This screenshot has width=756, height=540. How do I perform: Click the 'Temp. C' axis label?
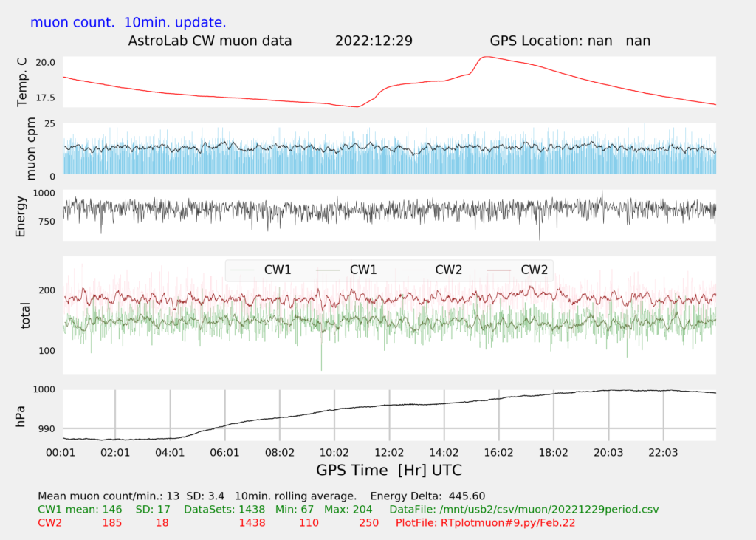click(x=23, y=82)
